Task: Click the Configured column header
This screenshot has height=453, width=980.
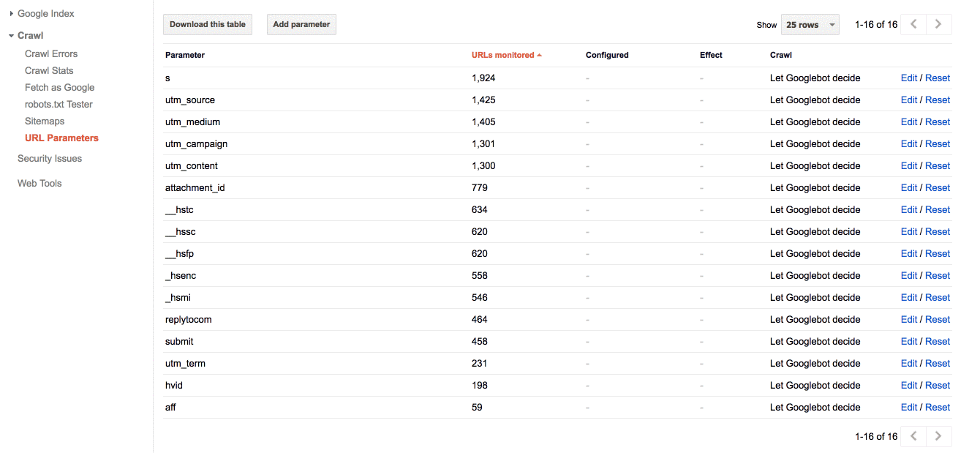Action: (607, 55)
